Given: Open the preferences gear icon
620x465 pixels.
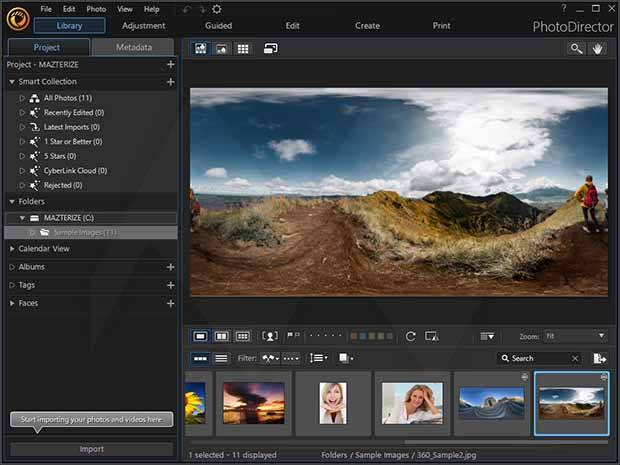Looking at the screenshot, I should tap(217, 9).
